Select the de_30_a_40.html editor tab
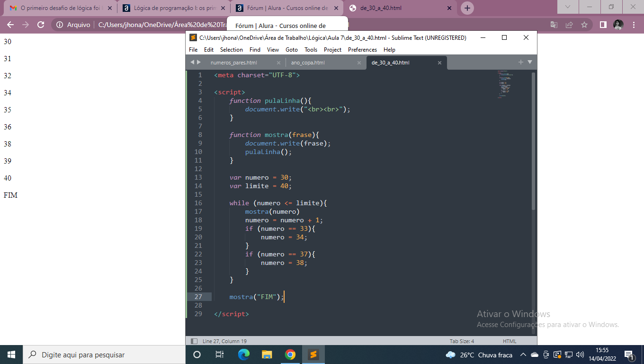 pos(391,63)
